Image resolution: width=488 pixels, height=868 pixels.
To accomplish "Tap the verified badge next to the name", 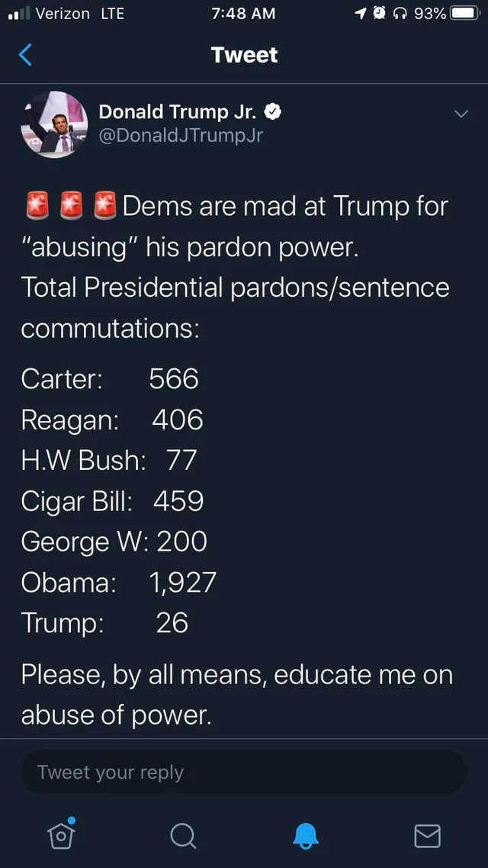I will [272, 112].
